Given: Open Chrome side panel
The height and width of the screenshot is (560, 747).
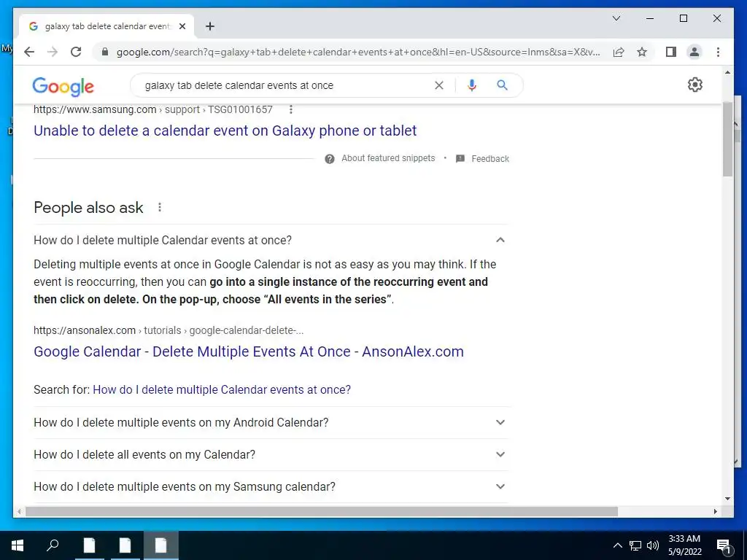Looking at the screenshot, I should 671,52.
